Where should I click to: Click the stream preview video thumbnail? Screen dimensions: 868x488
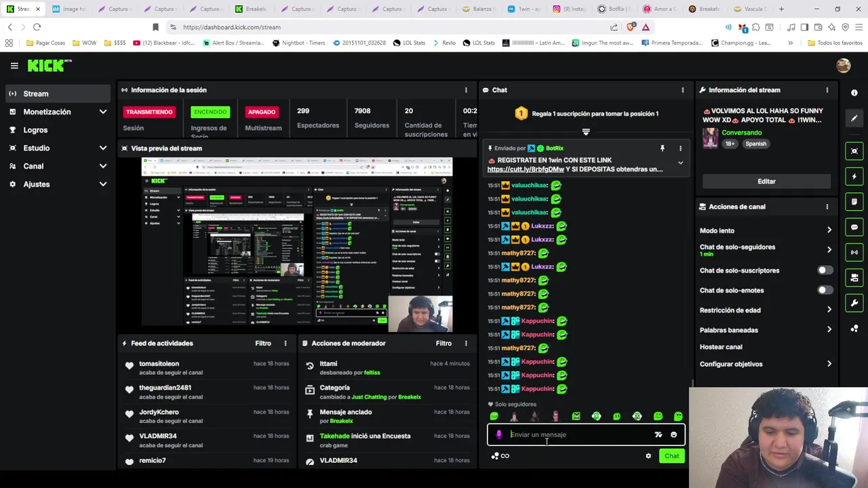pos(297,245)
